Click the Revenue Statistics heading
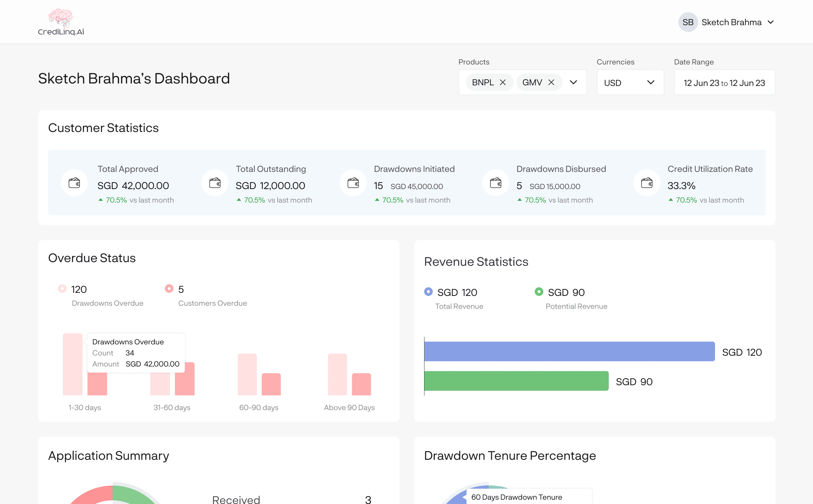813x504 pixels. (x=476, y=261)
